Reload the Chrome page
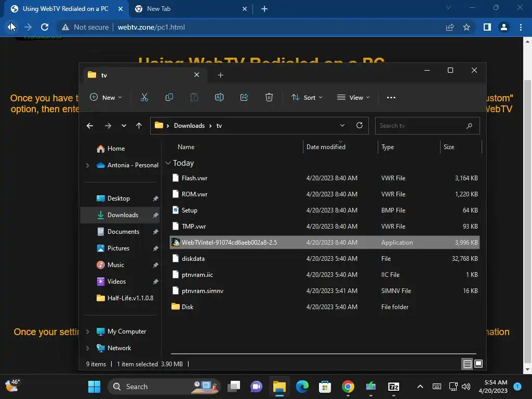The width and height of the screenshot is (532, 399). tap(45, 27)
